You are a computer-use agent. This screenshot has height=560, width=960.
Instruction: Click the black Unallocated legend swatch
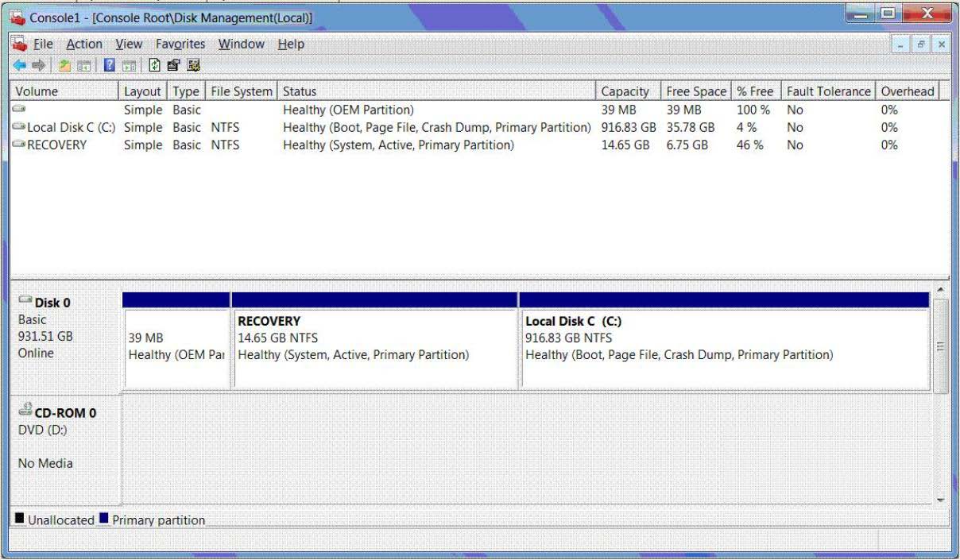19,519
